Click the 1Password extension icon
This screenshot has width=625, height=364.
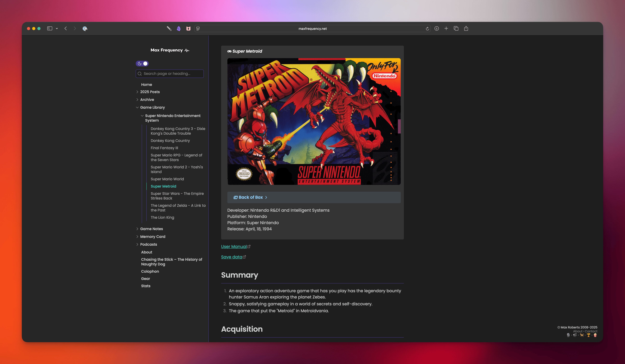(85, 29)
